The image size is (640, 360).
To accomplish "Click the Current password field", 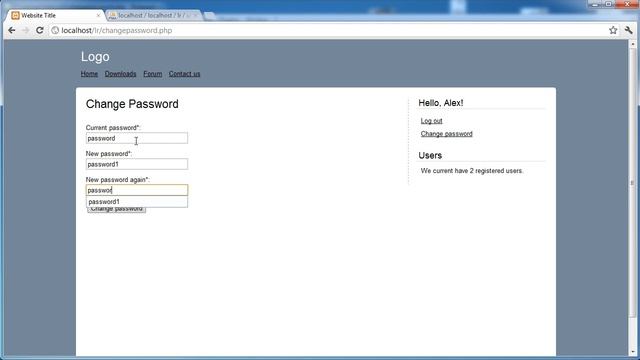I will (x=137, y=138).
